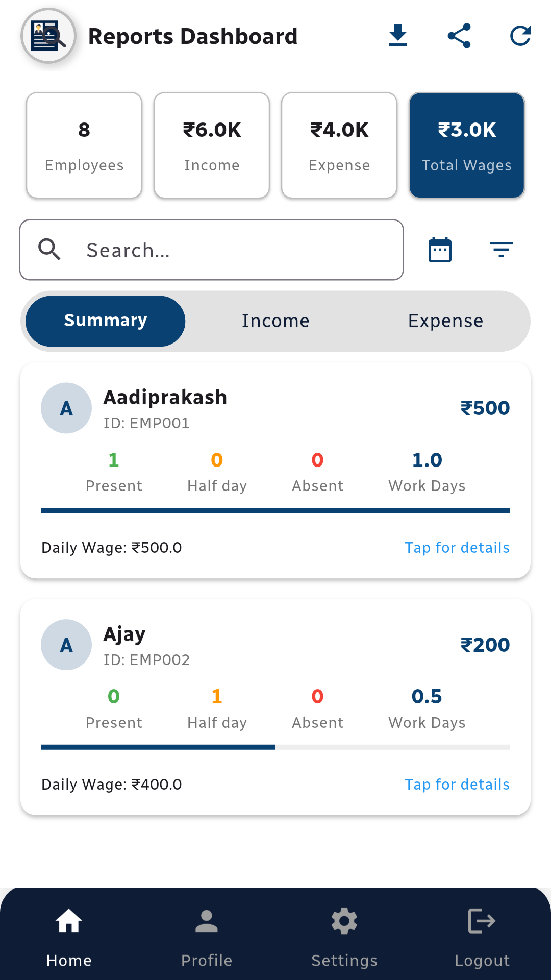Open the filter options icon
Viewport: 551px width, 980px height.
(x=501, y=250)
